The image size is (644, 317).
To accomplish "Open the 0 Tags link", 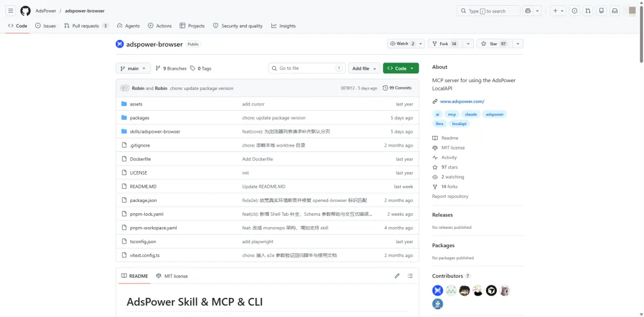I will point(201,69).
